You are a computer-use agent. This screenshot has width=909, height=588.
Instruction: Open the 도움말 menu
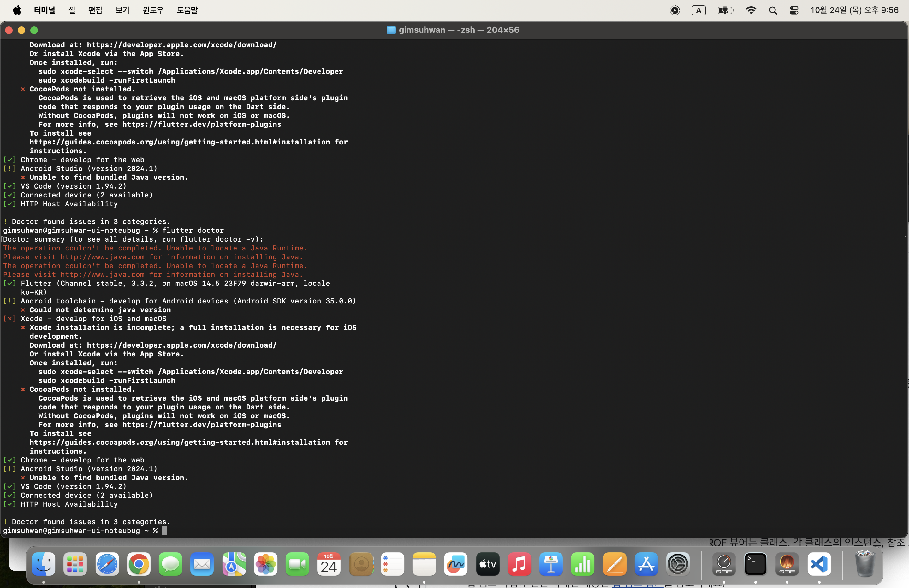tap(187, 10)
